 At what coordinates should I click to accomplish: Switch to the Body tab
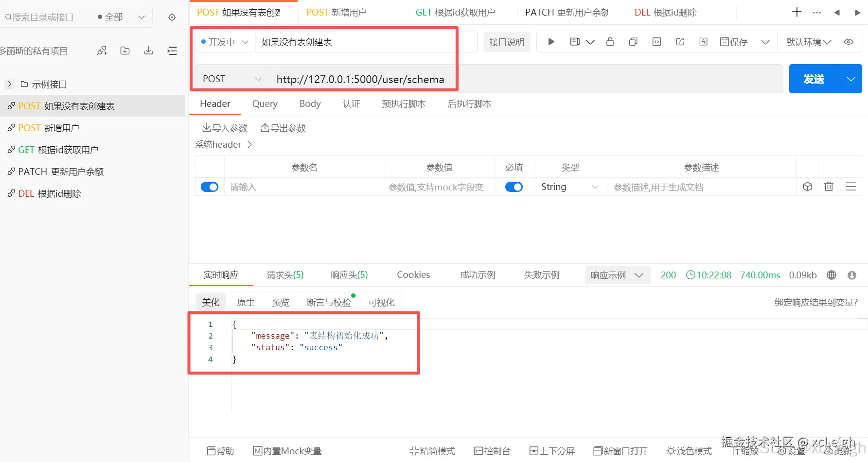click(310, 103)
